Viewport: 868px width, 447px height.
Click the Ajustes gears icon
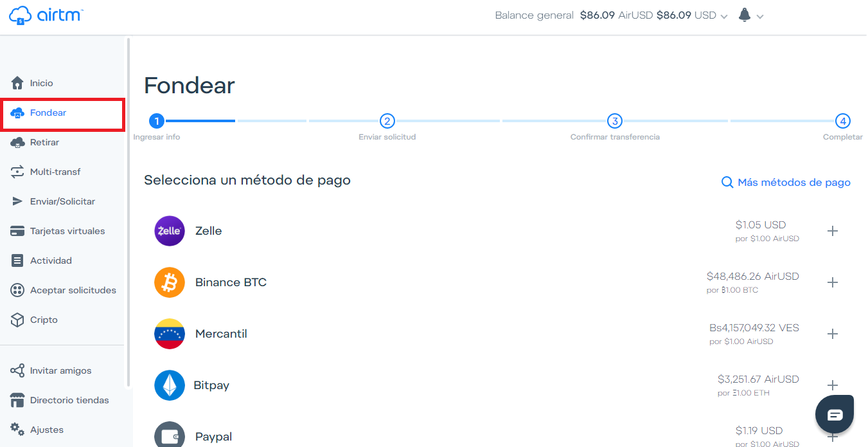point(17,429)
